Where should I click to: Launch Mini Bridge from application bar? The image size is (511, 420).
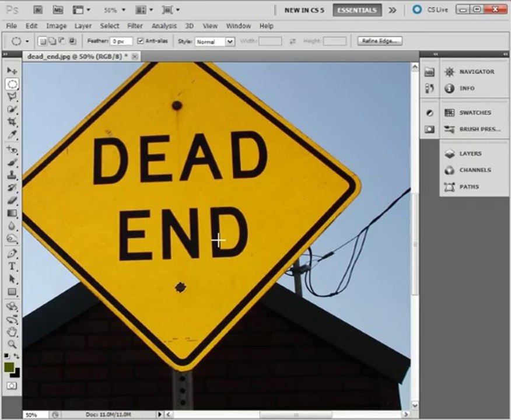[x=58, y=10]
